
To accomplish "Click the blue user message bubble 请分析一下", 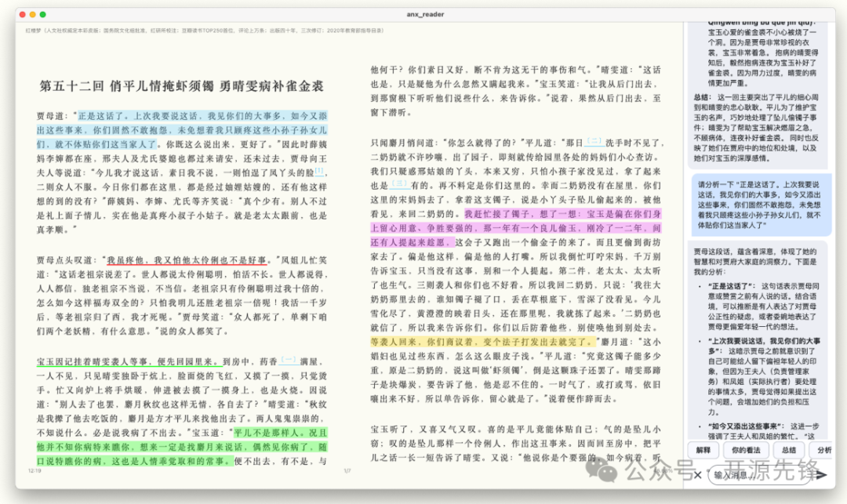I will (761, 205).
